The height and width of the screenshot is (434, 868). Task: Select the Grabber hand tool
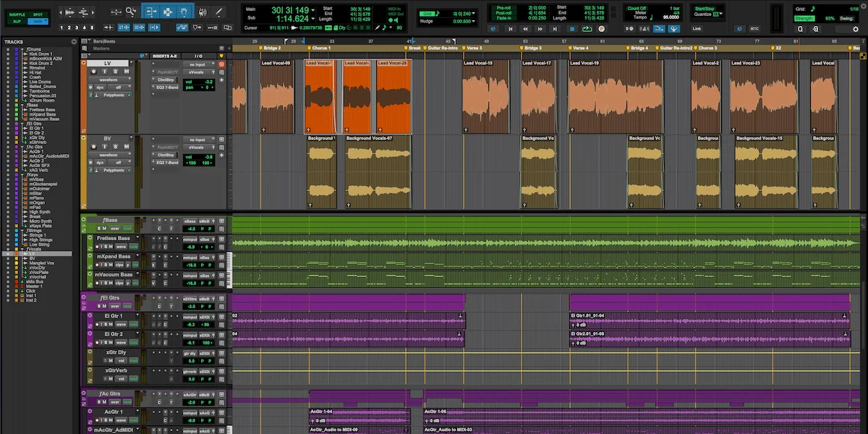pyautogui.click(x=185, y=12)
